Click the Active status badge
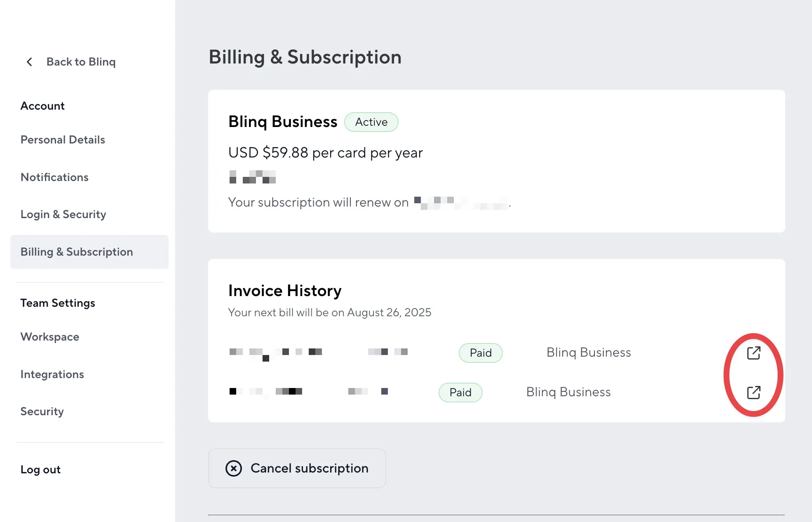 click(371, 122)
